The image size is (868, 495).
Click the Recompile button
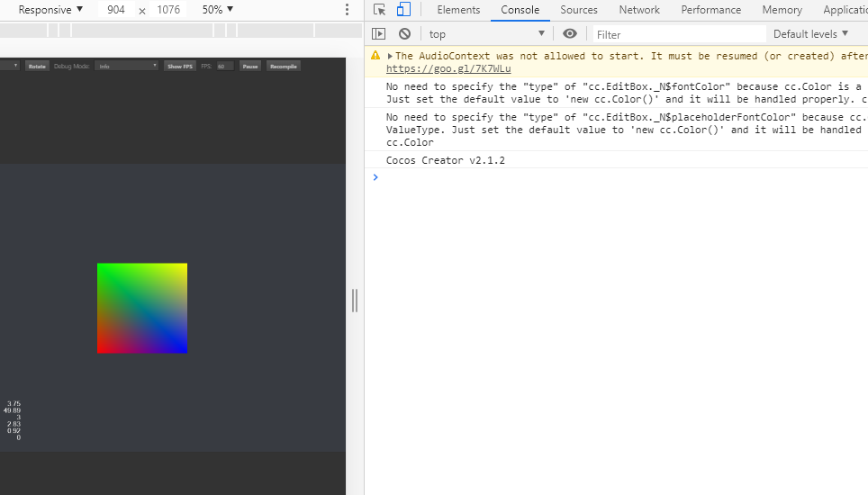click(284, 67)
